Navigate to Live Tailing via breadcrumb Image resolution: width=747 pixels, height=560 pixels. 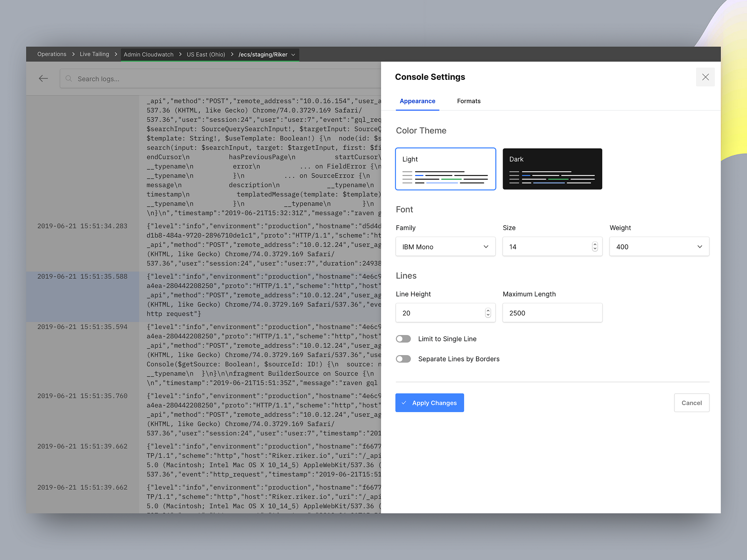tap(94, 54)
